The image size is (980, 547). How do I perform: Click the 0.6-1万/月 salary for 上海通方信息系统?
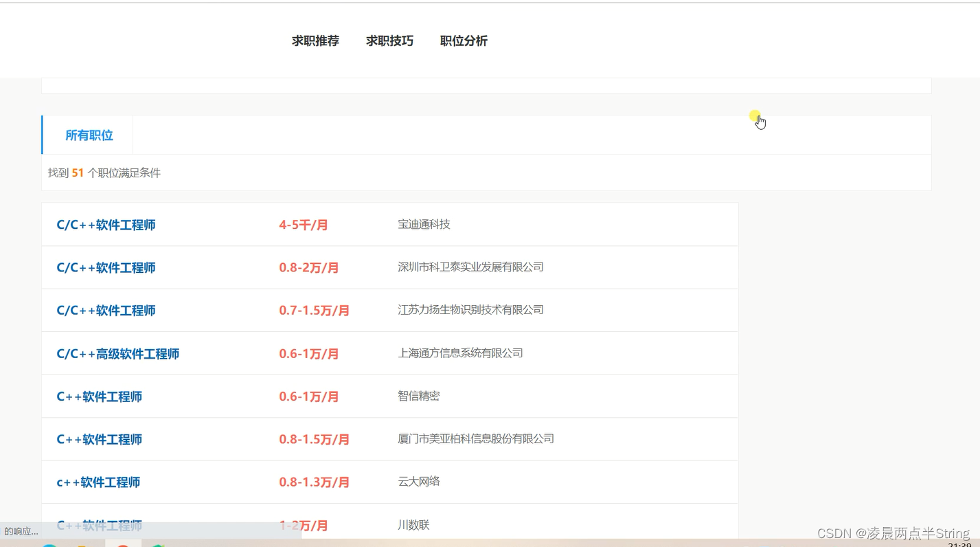(x=309, y=354)
